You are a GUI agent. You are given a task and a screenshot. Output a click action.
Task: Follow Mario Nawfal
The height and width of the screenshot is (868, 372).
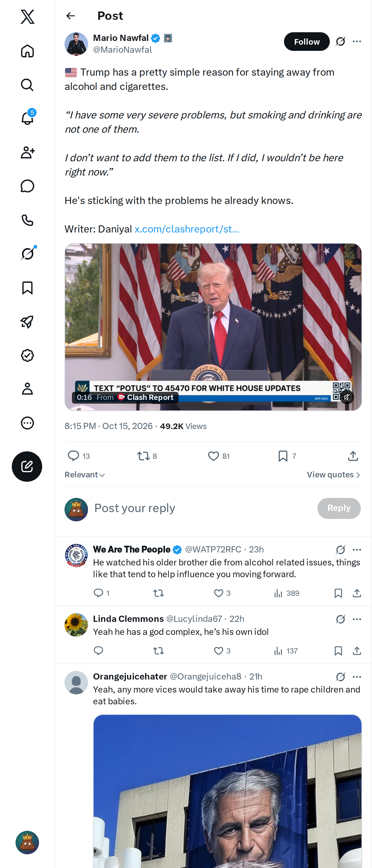[x=307, y=42]
